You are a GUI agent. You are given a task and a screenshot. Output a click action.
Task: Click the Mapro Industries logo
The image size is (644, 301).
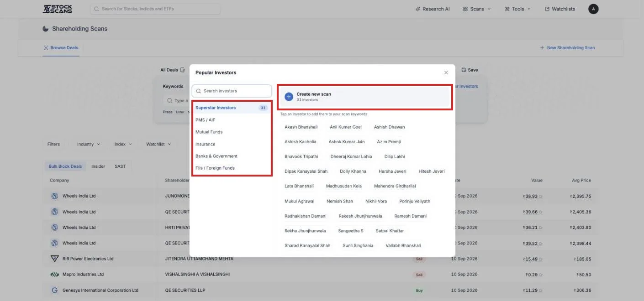click(x=54, y=275)
